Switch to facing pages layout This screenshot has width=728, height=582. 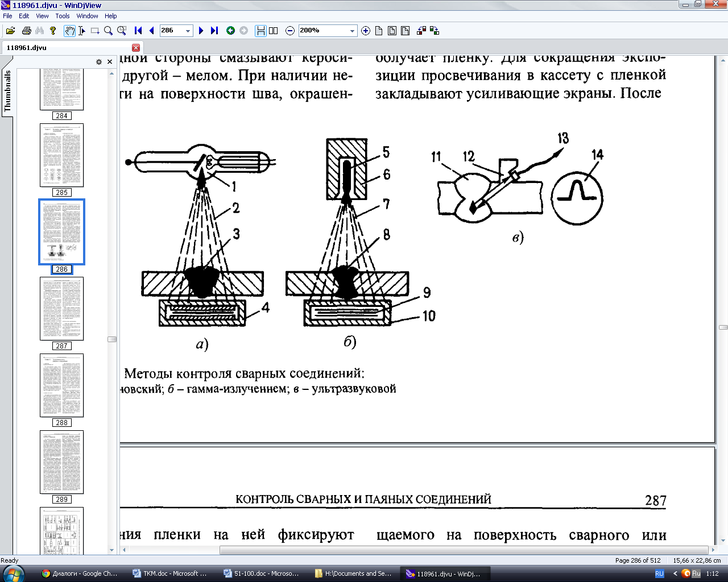(274, 31)
